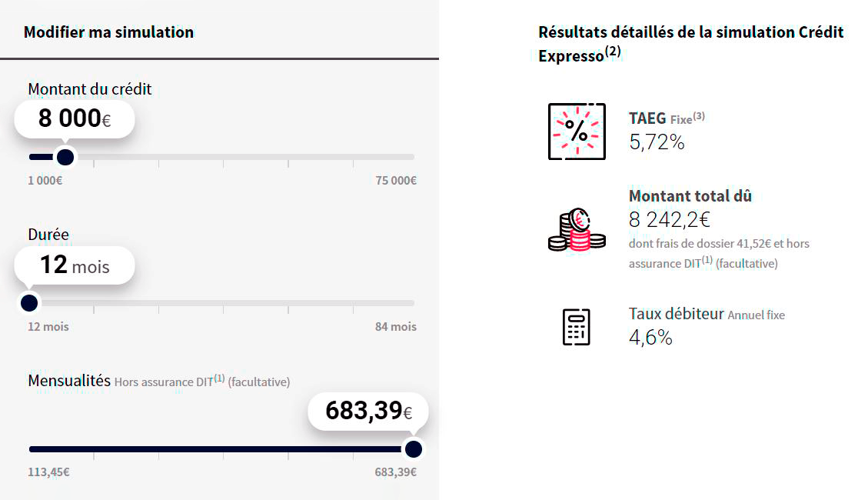Click the Modifier ma simulation heading

[109, 32]
